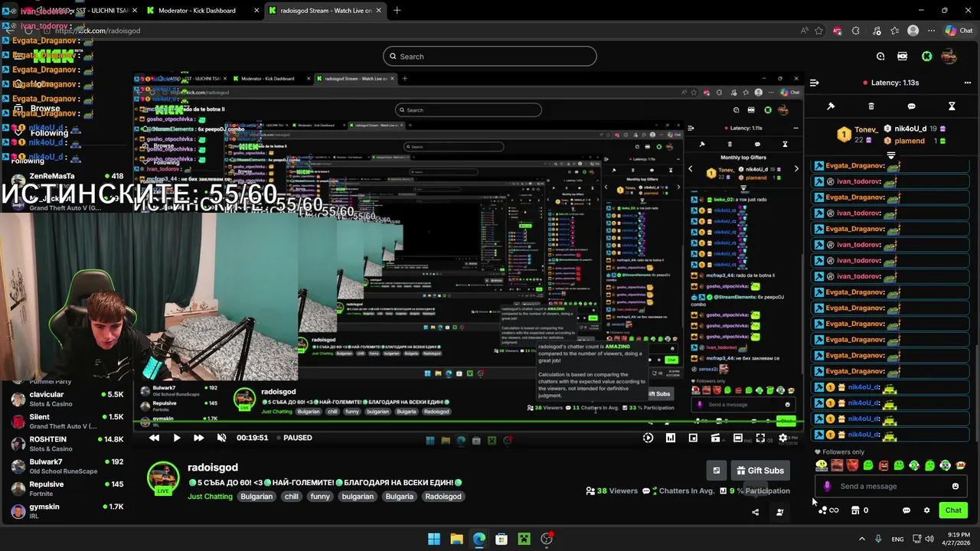The height and width of the screenshot is (551, 980).
Task: Open the user avatar menu top right
Action: pyautogui.click(x=949, y=56)
